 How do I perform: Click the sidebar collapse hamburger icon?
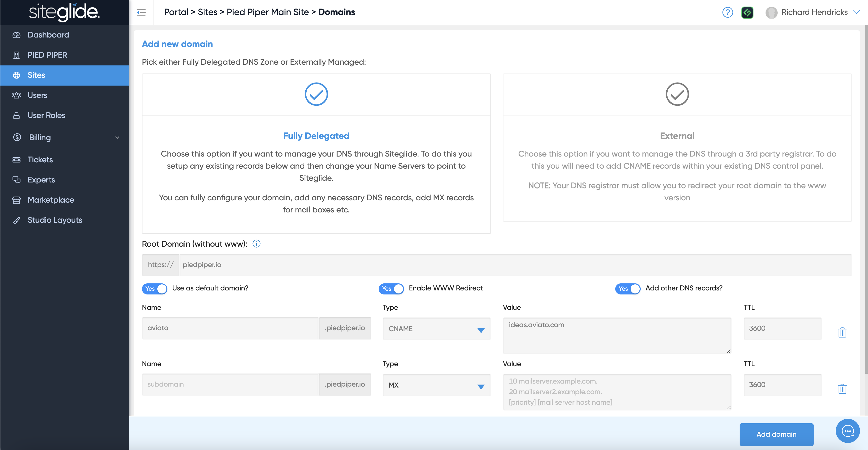[x=141, y=13]
